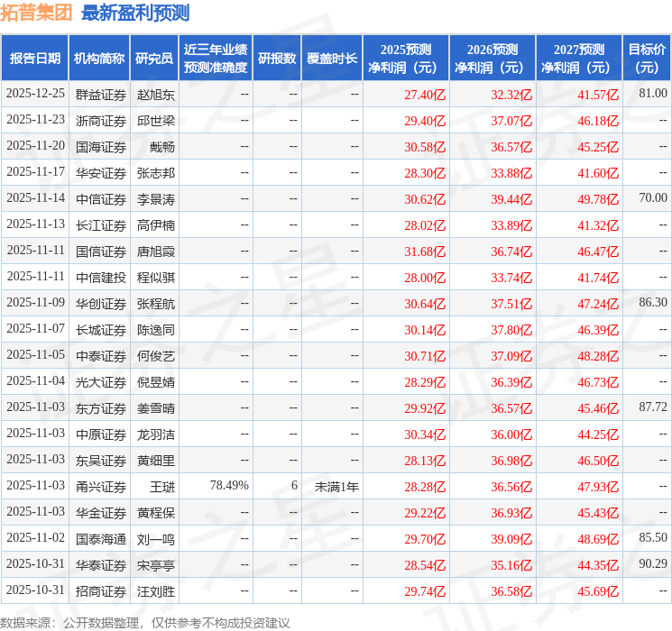Click target price 70.00

[653, 198]
